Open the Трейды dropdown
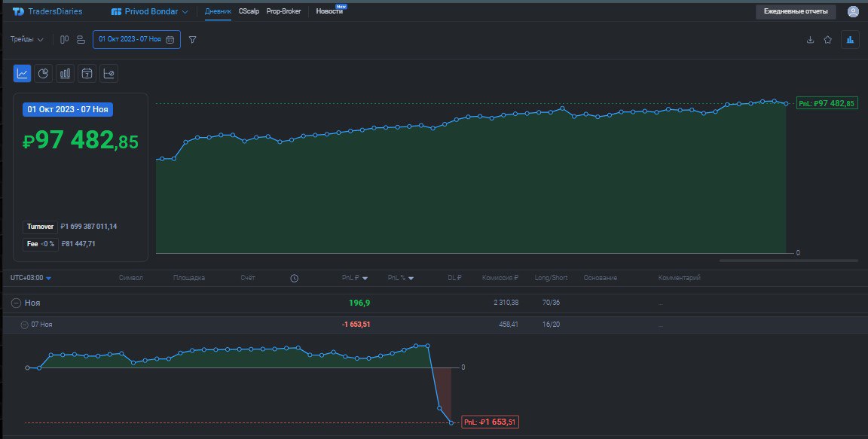The height and width of the screenshot is (439, 868). coord(26,39)
